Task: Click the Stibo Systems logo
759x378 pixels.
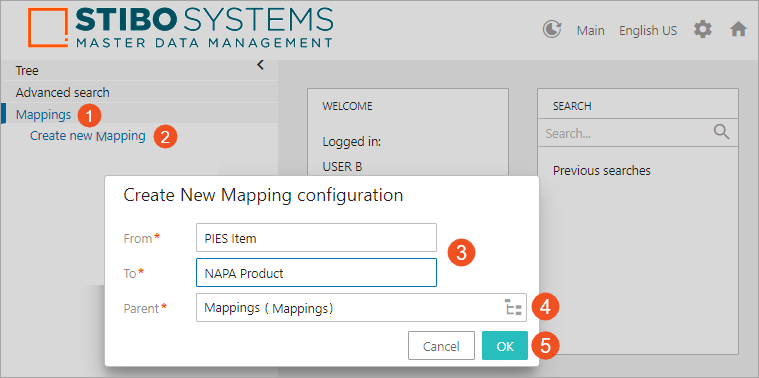Action: tap(181, 28)
